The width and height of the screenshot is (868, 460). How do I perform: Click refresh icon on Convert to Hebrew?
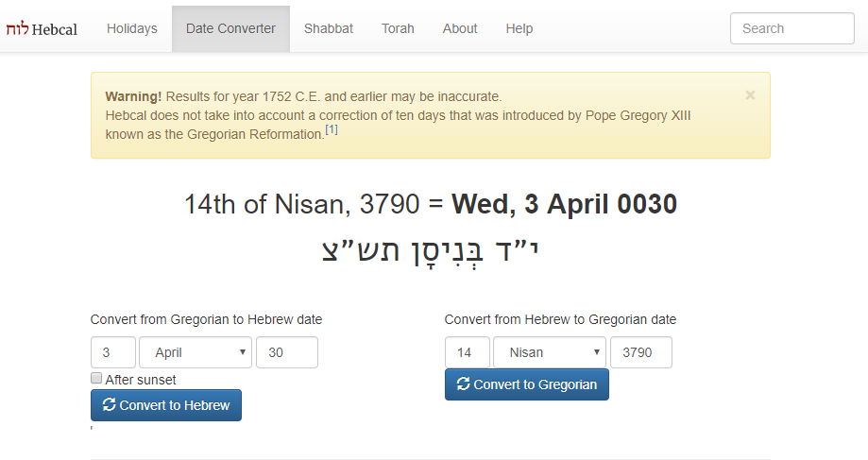(x=109, y=404)
